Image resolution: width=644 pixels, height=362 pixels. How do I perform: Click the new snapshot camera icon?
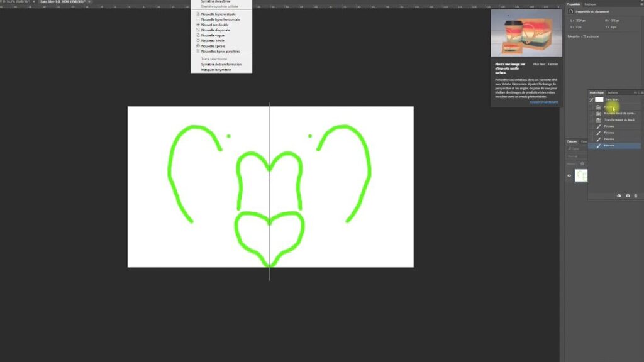pos(628,196)
